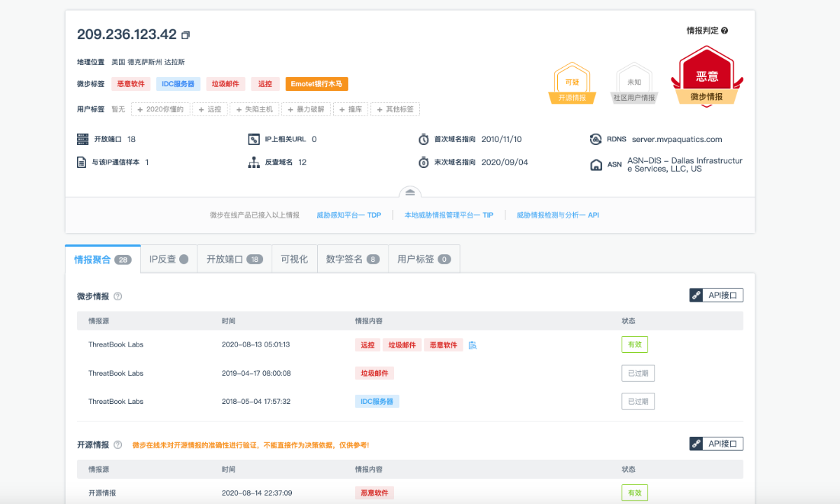Open report icon beside 恶意软件 in first row

coord(472,345)
